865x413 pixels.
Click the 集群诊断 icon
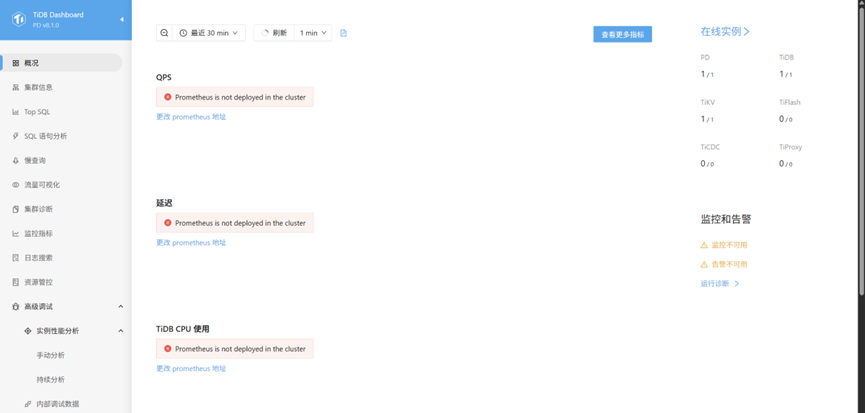[x=15, y=209]
